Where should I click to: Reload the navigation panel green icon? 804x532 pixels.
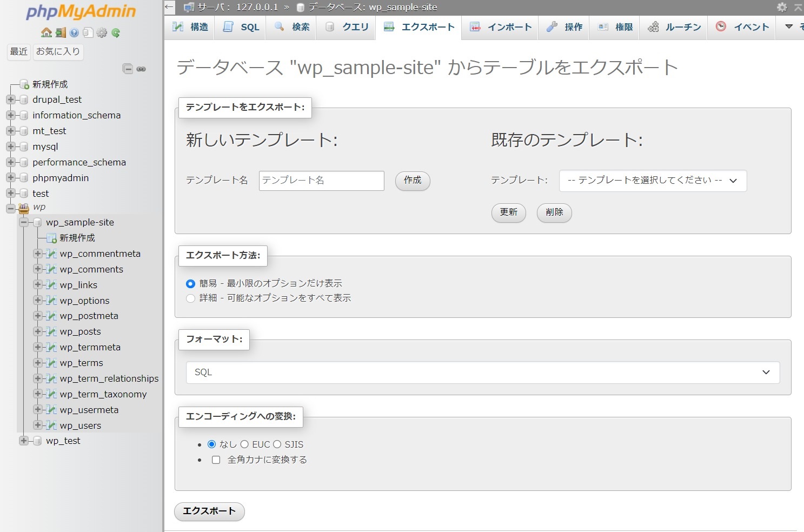pos(116,33)
